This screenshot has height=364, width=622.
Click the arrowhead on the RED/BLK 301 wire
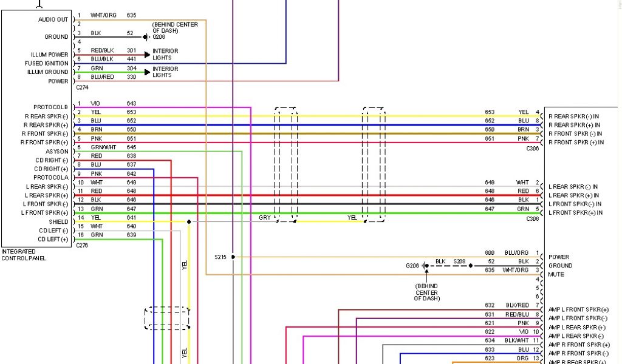[x=146, y=55]
